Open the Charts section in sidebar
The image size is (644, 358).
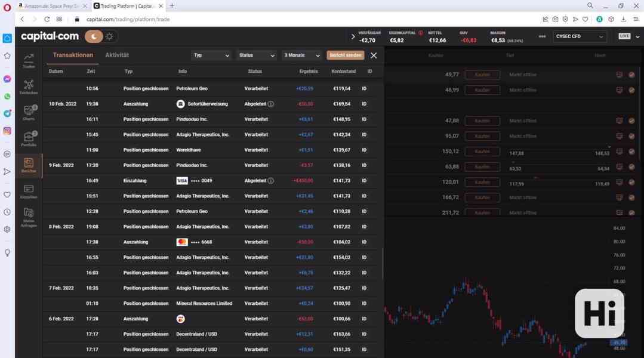[29, 113]
